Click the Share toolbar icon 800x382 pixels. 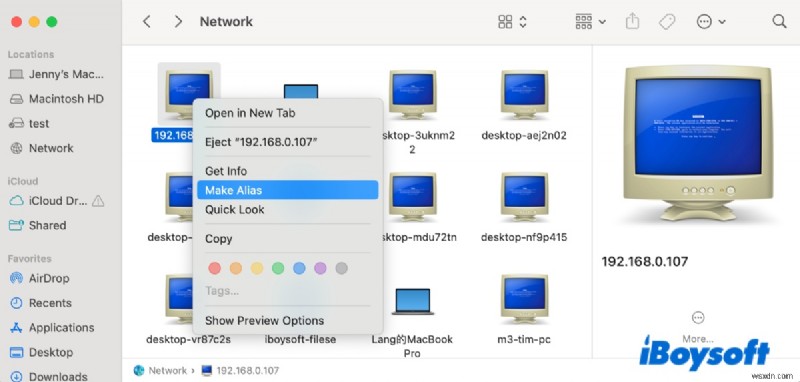[632, 21]
